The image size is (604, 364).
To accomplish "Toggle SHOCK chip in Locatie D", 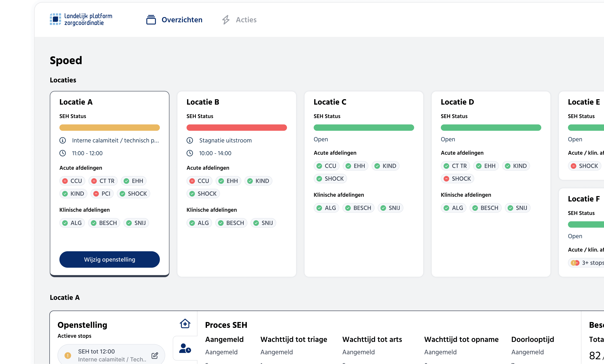I will 457,179.
